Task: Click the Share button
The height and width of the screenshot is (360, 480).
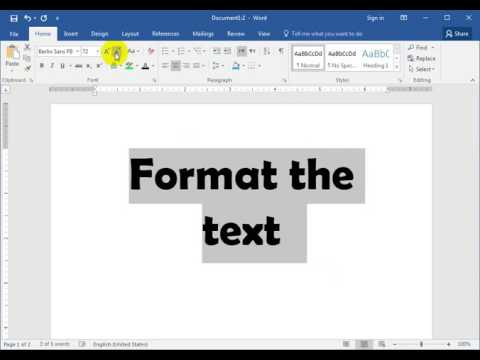Action: 457,34
